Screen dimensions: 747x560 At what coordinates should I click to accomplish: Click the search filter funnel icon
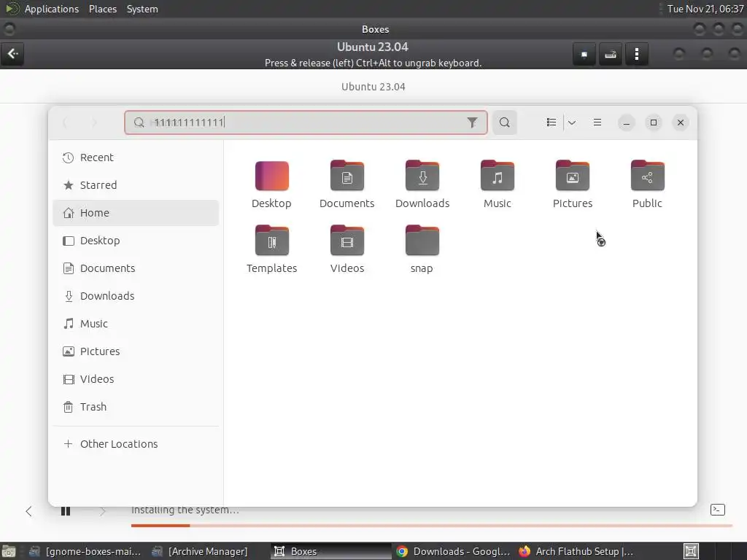coord(472,122)
